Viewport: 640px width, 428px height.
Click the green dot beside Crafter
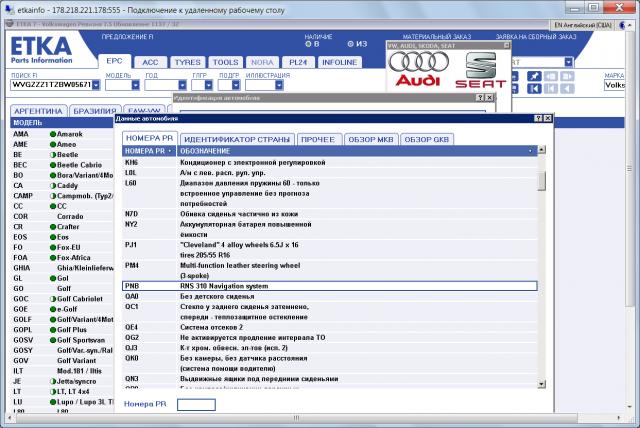(53, 227)
